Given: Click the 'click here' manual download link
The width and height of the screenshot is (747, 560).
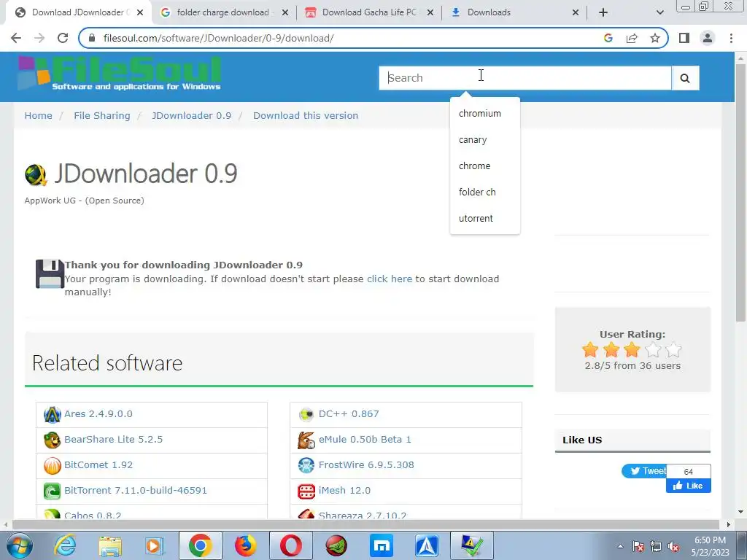Looking at the screenshot, I should tap(390, 279).
